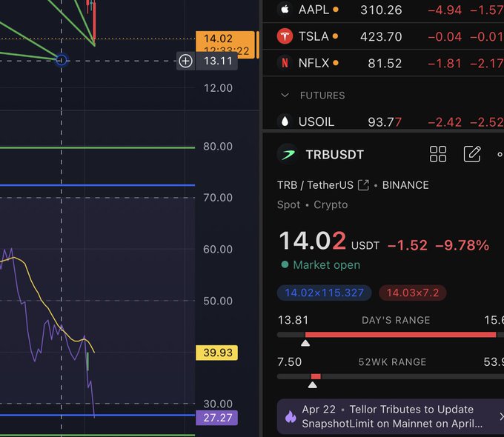Screen dimensions: 504x437
Task: Click the 13.81 day low value
Action: coord(293,320)
